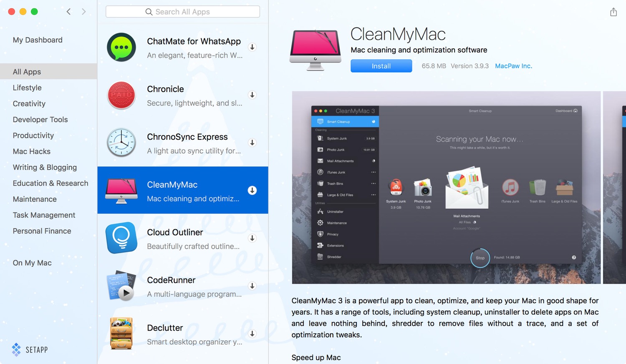Select ChronoSync Express title
626x364 pixels.
[x=187, y=137]
